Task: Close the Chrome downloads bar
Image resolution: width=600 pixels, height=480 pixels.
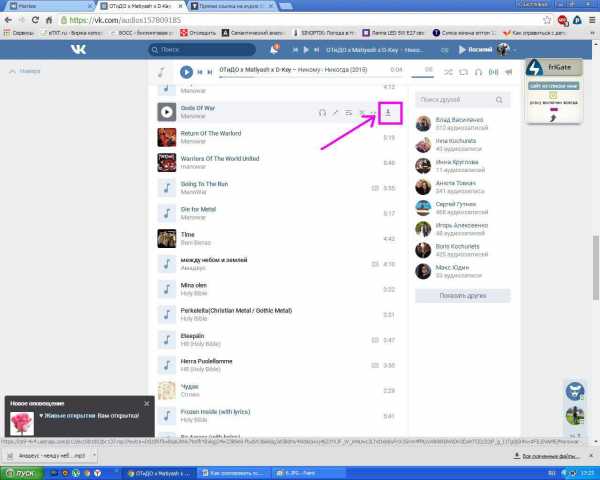Action: click(591, 456)
